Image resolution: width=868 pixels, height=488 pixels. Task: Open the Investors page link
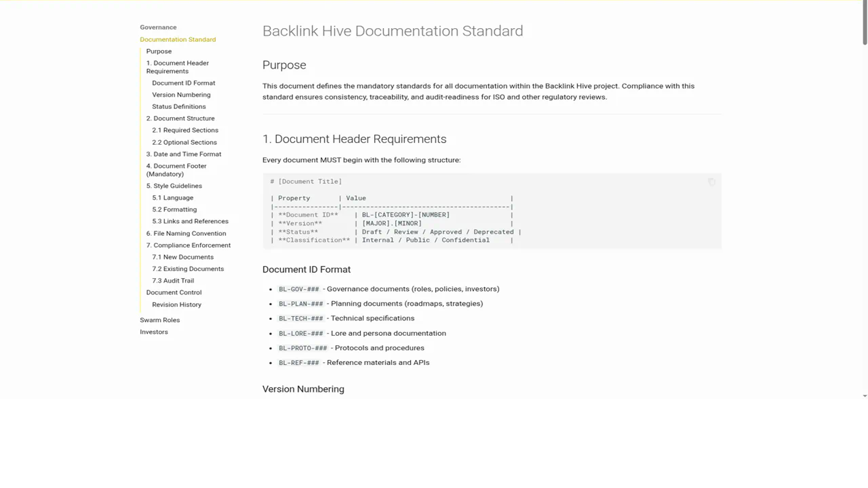[154, 332]
